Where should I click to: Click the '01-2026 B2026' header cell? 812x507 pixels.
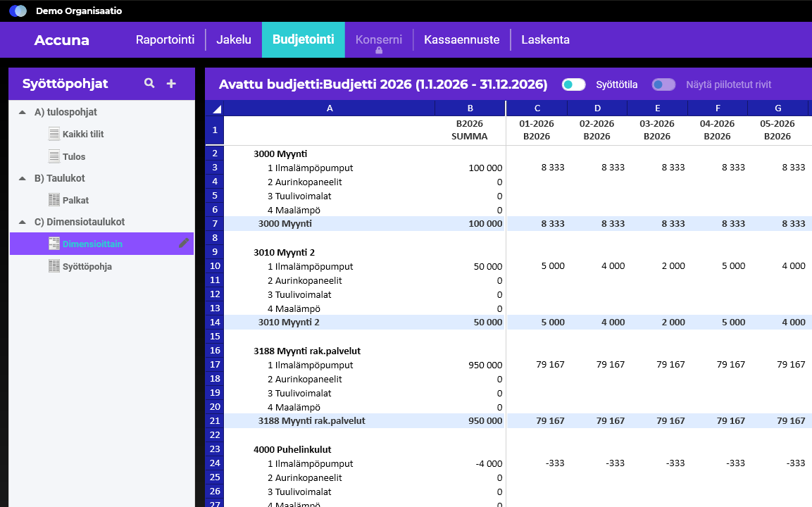click(537, 130)
